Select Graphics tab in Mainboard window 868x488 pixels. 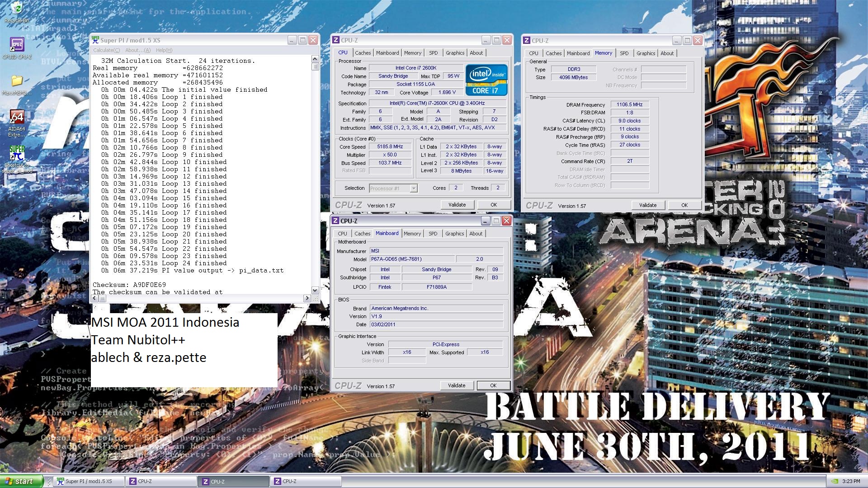(x=454, y=234)
